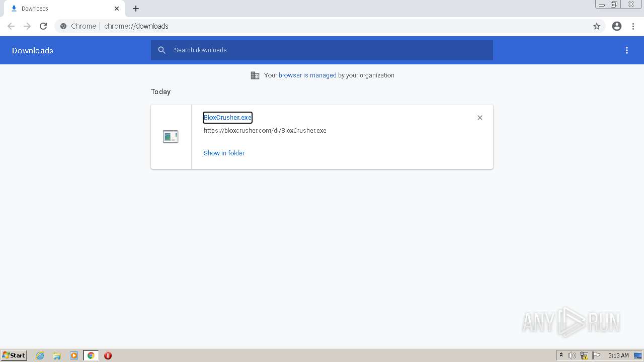This screenshot has width=644, height=362.
Task: Open the Chrome three-dot browser menu
Action: tap(633, 26)
